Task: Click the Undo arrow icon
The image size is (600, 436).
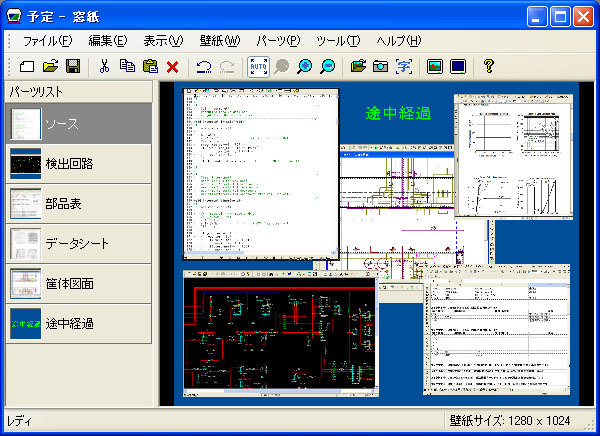Action: pos(203,67)
